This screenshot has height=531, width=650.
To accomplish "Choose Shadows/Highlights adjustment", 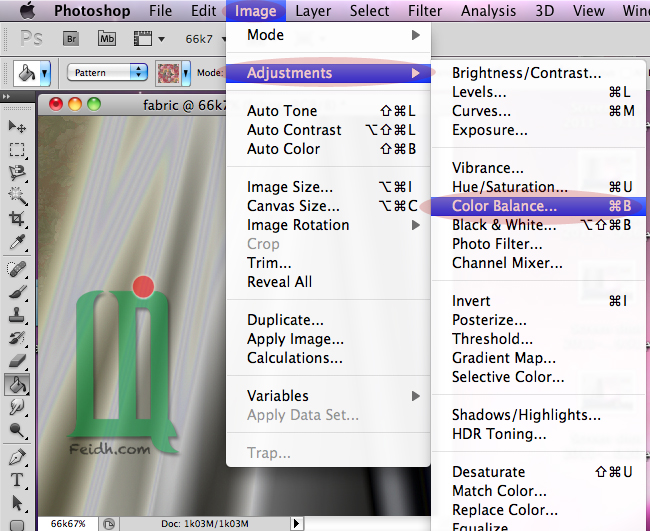I will coord(538,415).
